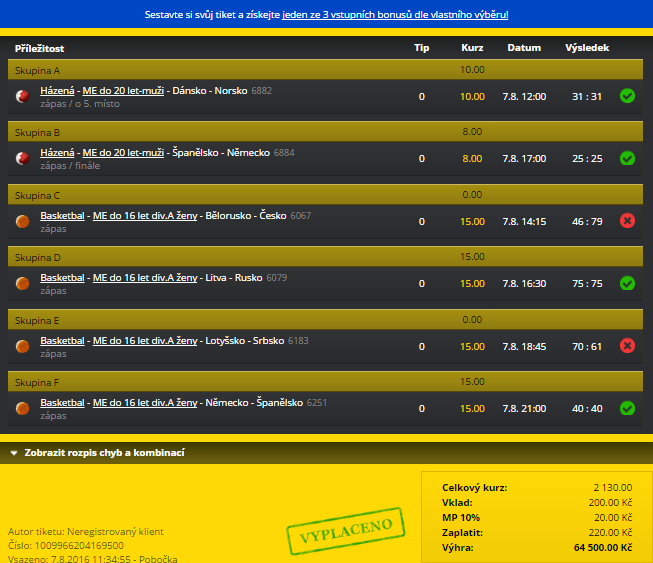
Task: Open Házená link in Skupina A row
Action: click(58, 90)
